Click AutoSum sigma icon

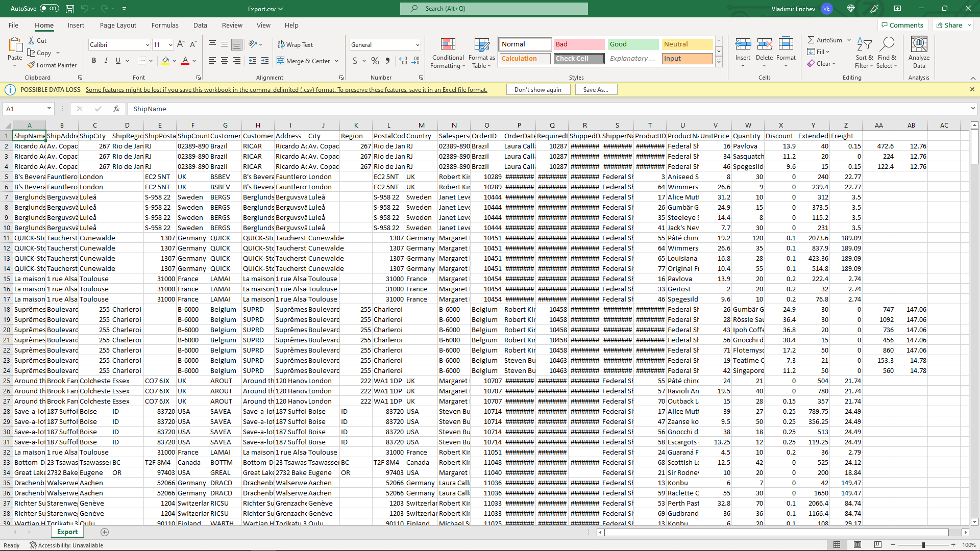pyautogui.click(x=811, y=40)
